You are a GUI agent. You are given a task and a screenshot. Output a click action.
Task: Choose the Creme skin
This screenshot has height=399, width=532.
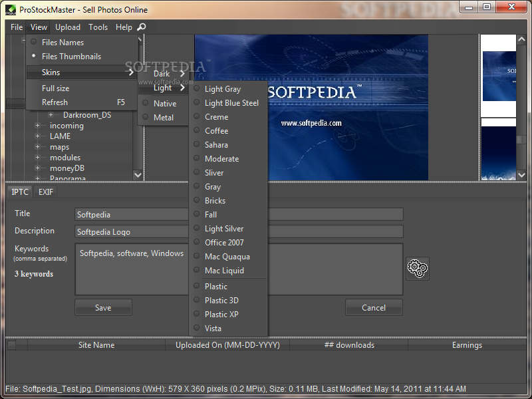point(228,117)
